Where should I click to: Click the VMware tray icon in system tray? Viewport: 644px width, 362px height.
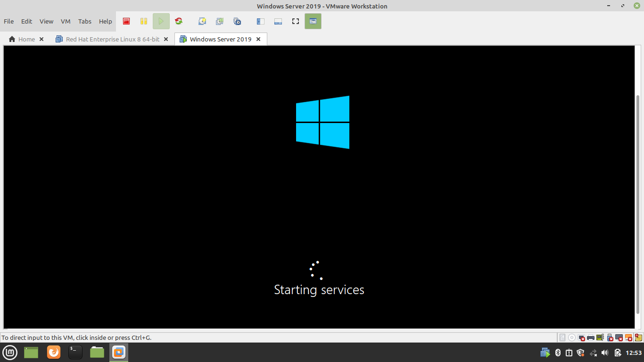point(545,353)
